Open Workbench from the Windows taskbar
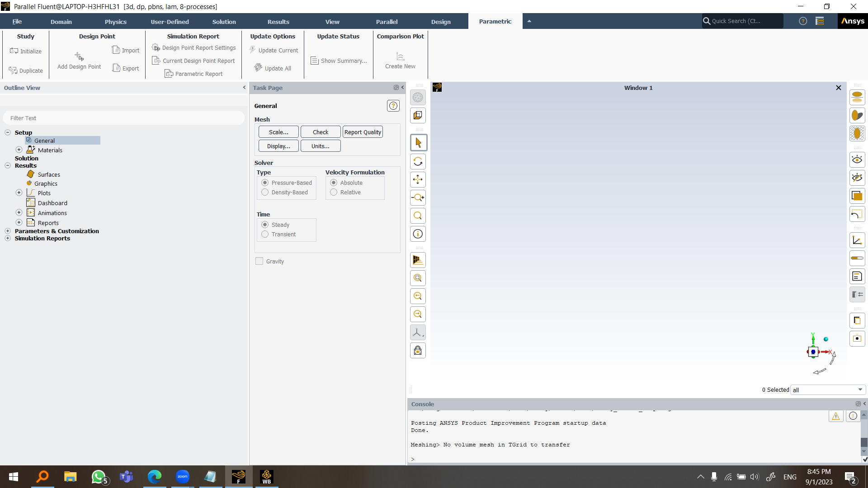 (x=267, y=477)
